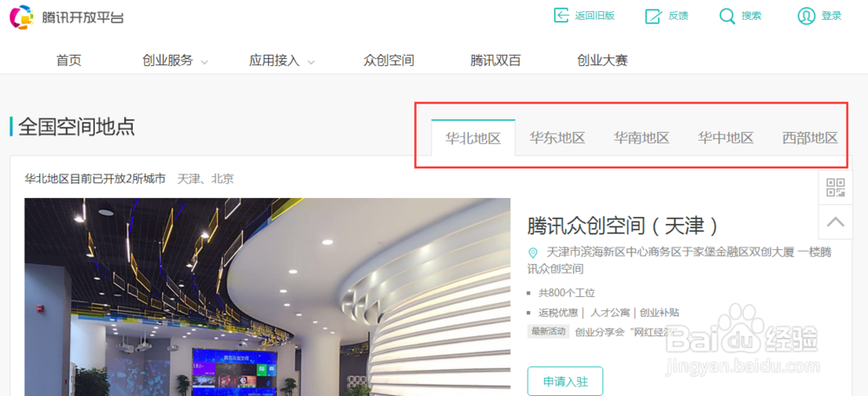
Task: Open the Tianjin space interior photo
Action: (x=267, y=297)
